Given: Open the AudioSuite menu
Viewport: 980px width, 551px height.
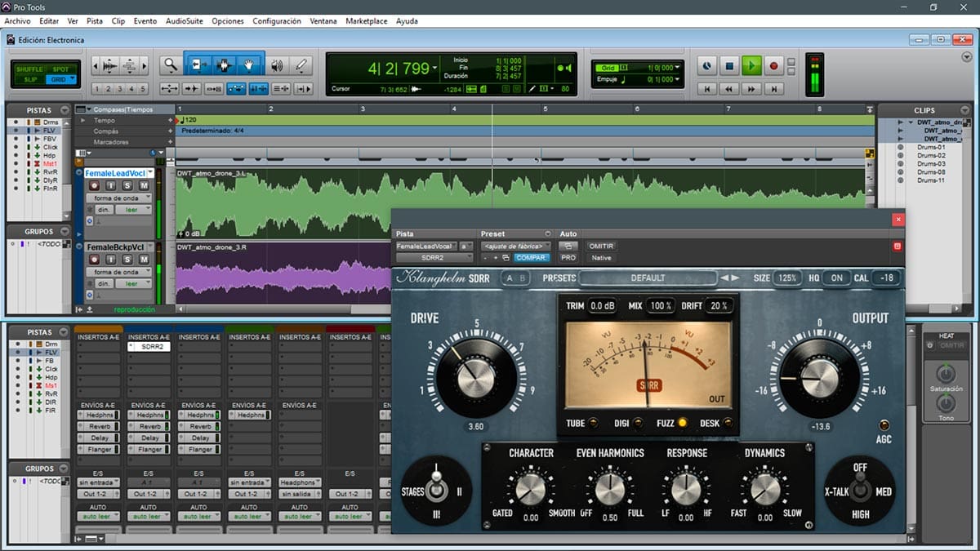Looking at the screenshot, I should [184, 20].
